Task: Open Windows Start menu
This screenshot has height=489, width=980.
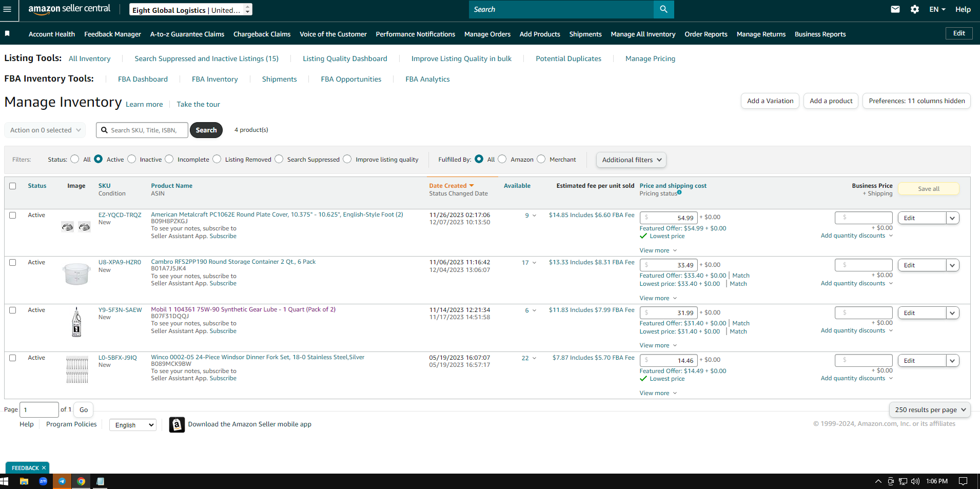Action: tap(5, 481)
